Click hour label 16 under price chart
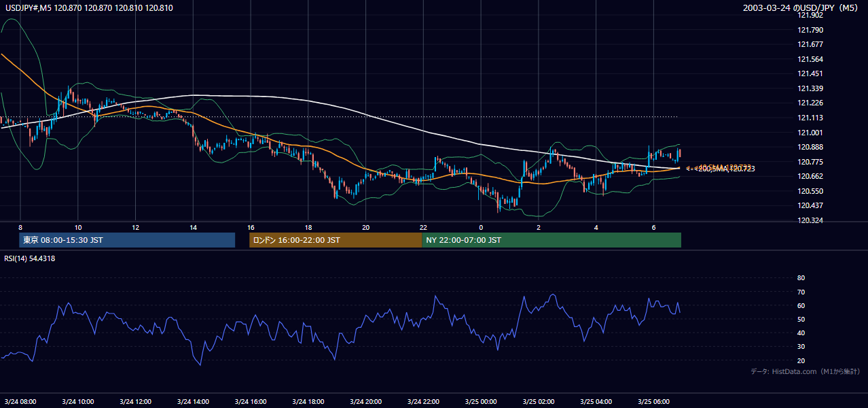 coord(251,227)
